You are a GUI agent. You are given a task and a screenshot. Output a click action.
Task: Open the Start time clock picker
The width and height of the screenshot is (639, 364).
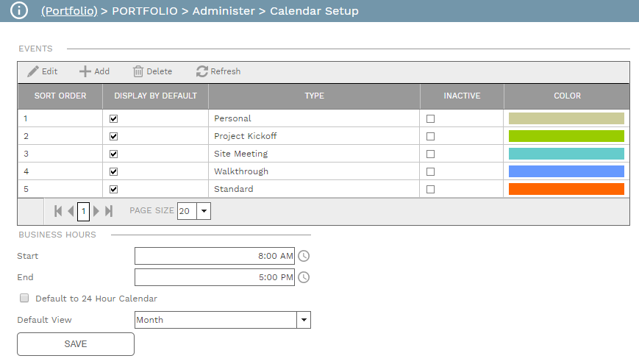point(303,256)
